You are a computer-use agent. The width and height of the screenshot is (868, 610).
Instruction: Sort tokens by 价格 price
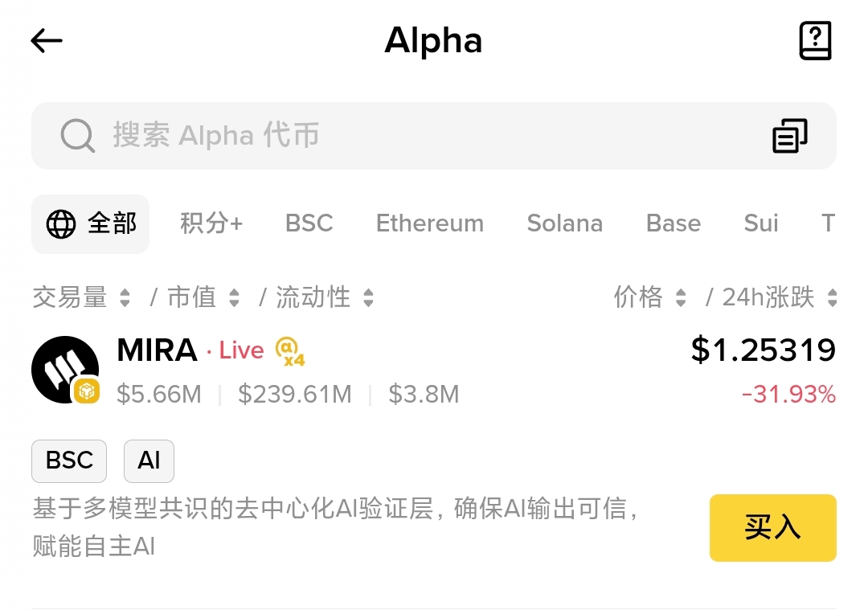[649, 298]
